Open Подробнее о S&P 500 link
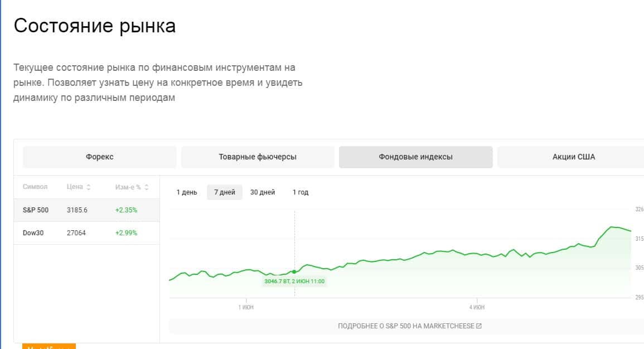Screen dimensions: 644x349 pyautogui.click(x=406, y=326)
